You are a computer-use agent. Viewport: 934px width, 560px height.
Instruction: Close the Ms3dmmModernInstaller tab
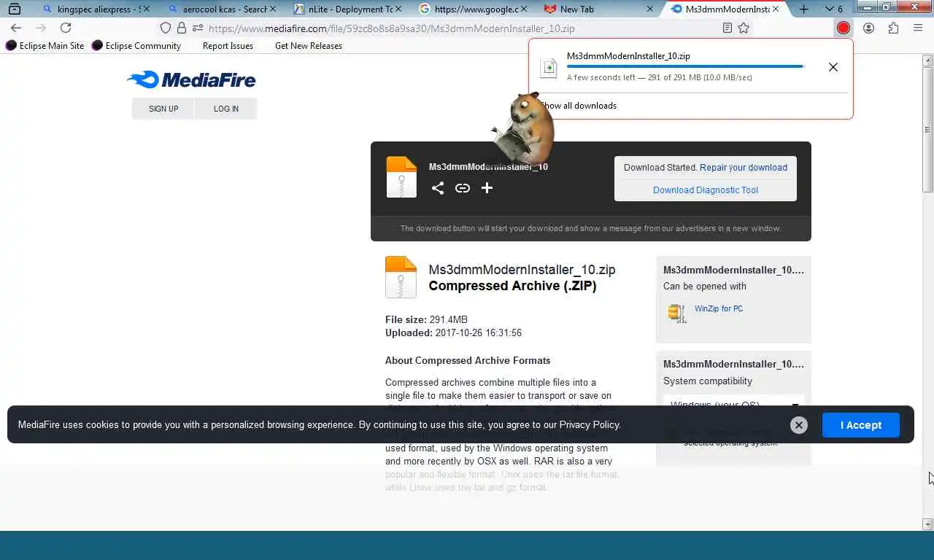point(776,9)
